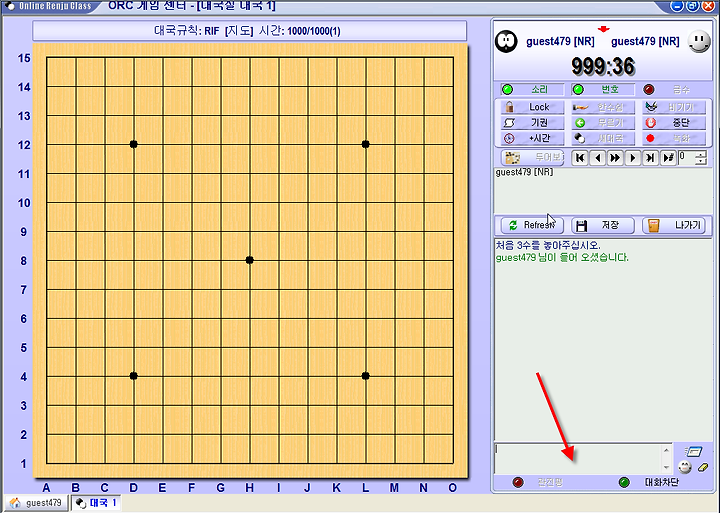Jump to the first move
Screen dimensions: 720x513
pos(580,158)
